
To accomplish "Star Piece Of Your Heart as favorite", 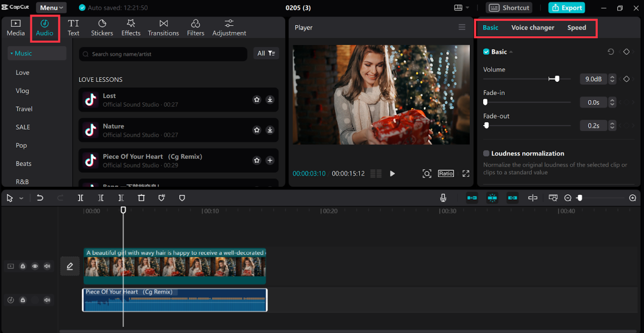I will click(x=257, y=160).
